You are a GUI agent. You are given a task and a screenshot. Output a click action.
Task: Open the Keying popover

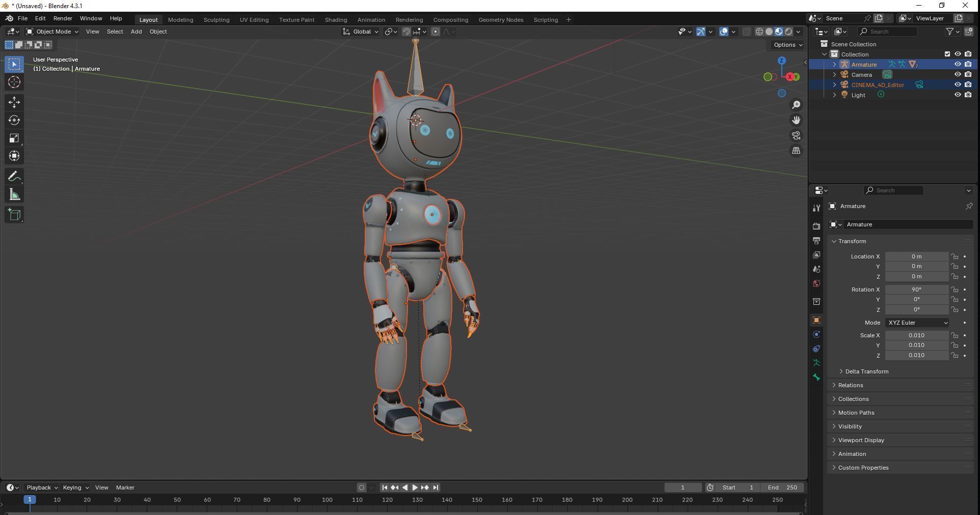pyautogui.click(x=75, y=488)
